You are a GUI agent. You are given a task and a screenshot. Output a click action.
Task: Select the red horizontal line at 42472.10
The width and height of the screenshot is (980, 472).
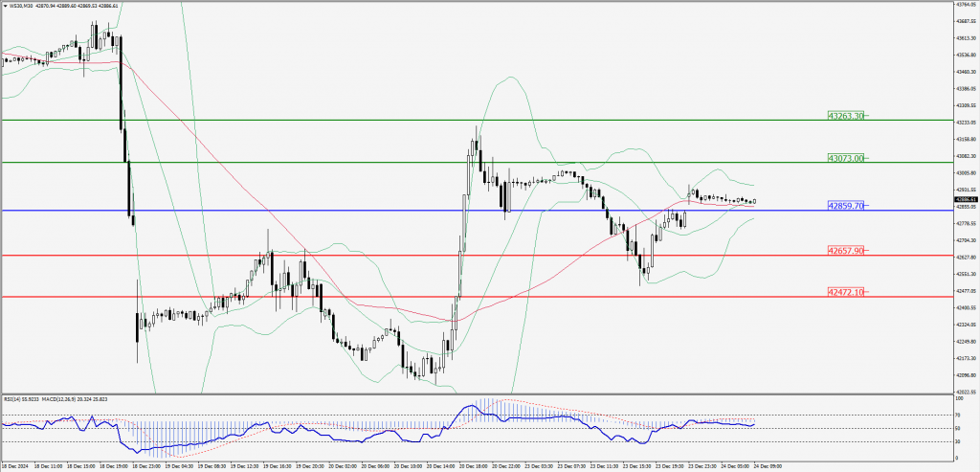tap(574, 297)
